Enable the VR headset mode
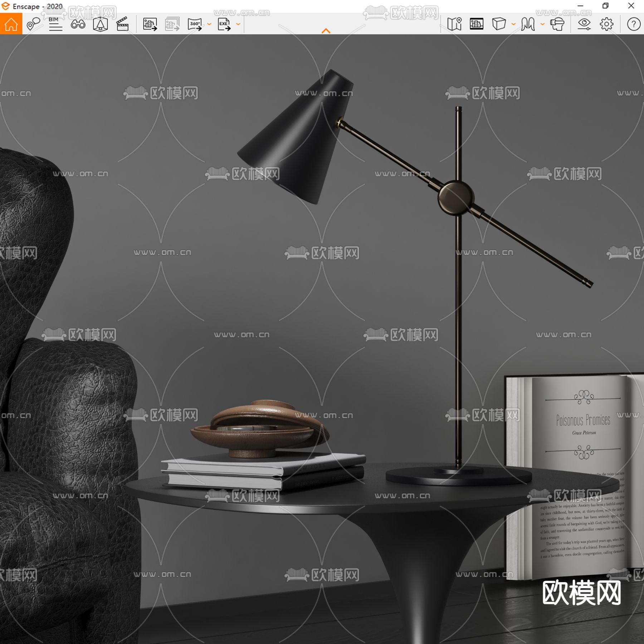 coord(557,24)
